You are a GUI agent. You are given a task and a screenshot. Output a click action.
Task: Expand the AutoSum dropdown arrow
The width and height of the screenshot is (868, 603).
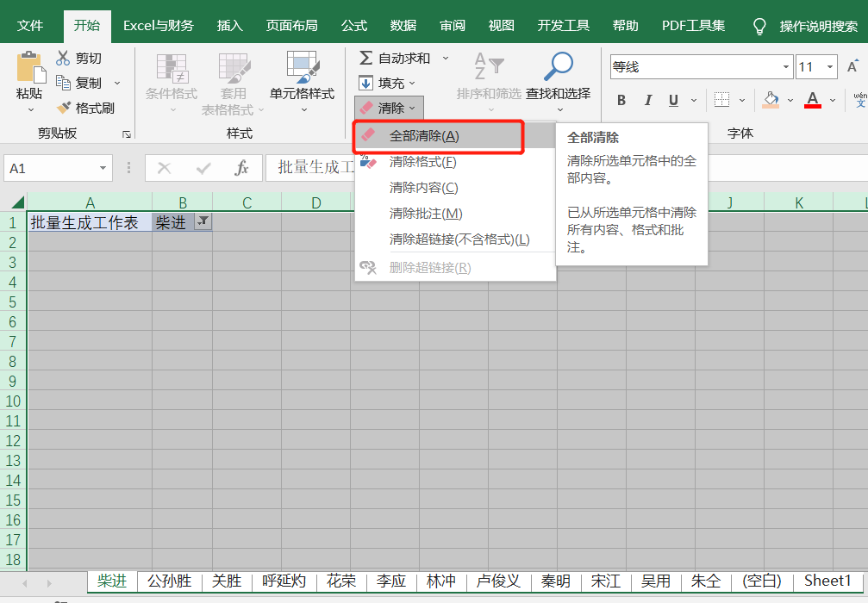click(x=446, y=58)
